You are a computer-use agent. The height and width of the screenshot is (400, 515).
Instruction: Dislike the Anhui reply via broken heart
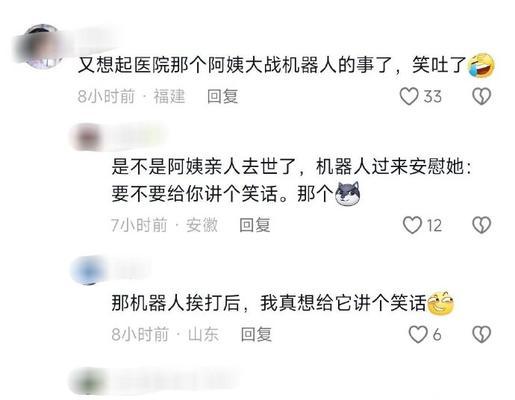482,225
